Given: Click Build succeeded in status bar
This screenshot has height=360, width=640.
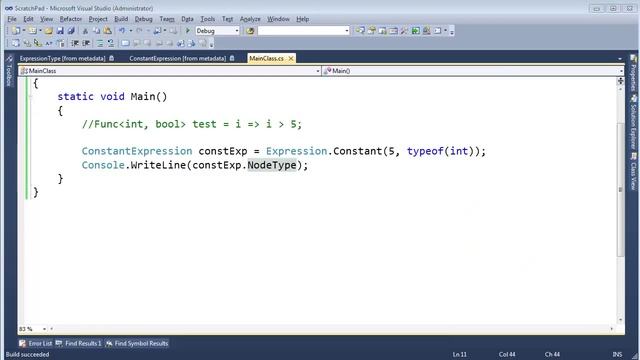Looking at the screenshot, I should point(27,354).
